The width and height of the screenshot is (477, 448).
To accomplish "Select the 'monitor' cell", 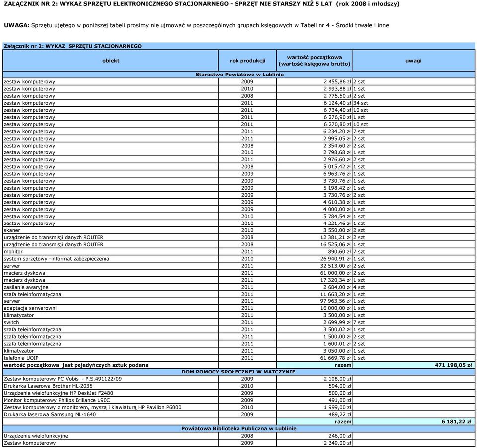I will pyautogui.click(x=111, y=251).
